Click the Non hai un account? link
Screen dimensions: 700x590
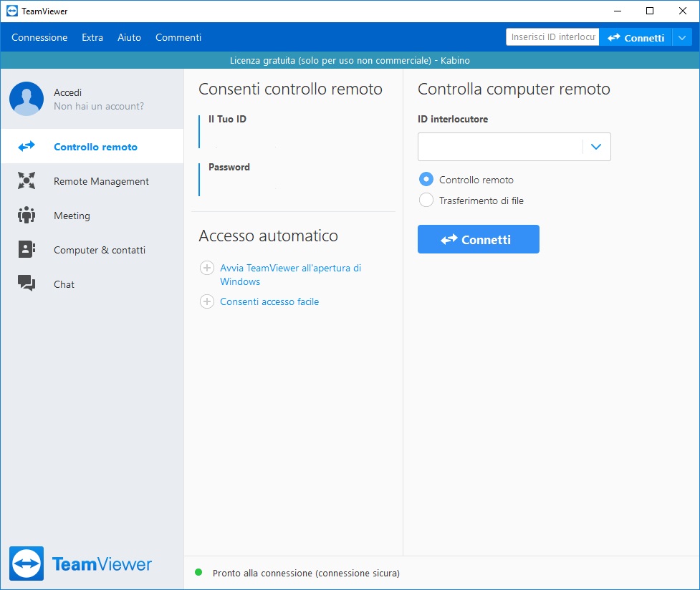[99, 106]
